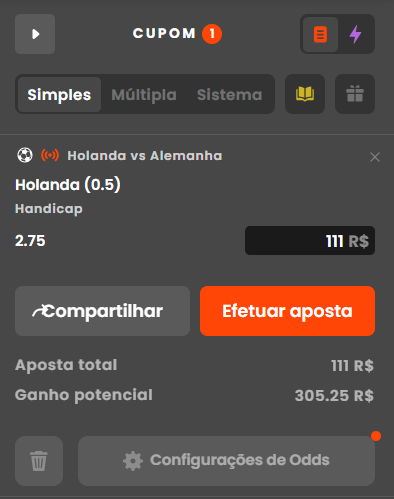Click the soccer ball sport icon
The height and width of the screenshot is (499, 394).
point(25,155)
